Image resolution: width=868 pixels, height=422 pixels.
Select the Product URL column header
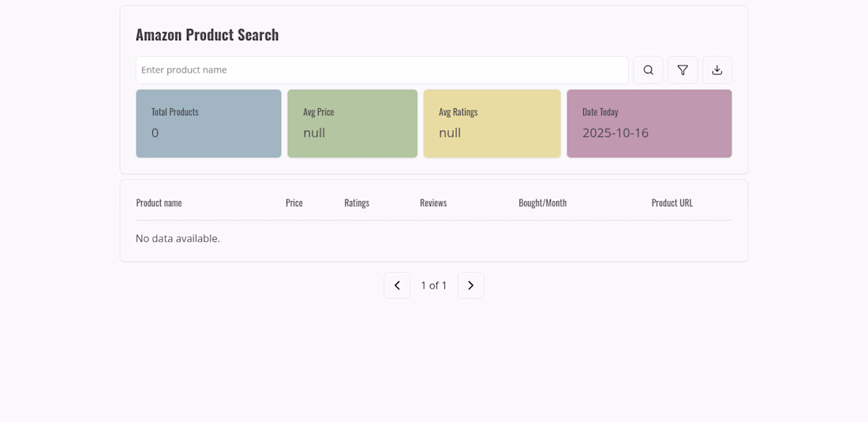point(672,203)
